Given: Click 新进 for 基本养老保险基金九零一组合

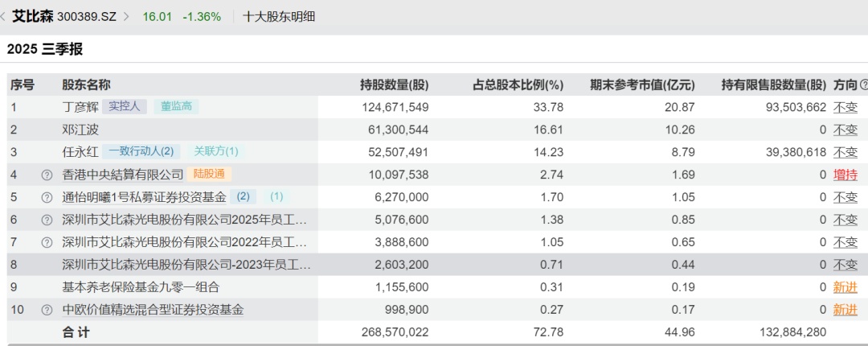Looking at the screenshot, I should coord(845,287).
